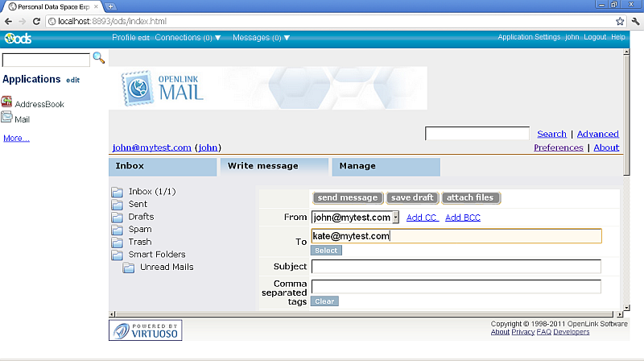Reload the page in browser
This screenshot has width=644, height=361.
(x=37, y=21)
